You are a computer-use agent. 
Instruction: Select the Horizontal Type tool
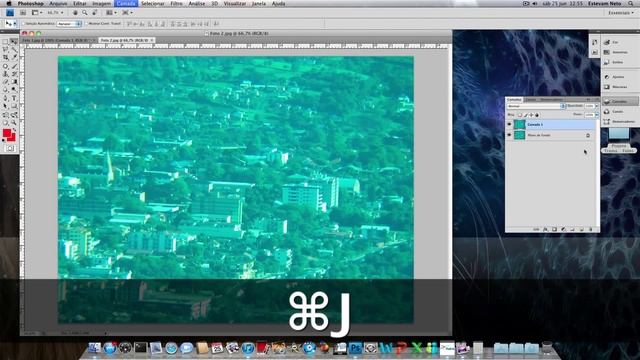(14, 98)
